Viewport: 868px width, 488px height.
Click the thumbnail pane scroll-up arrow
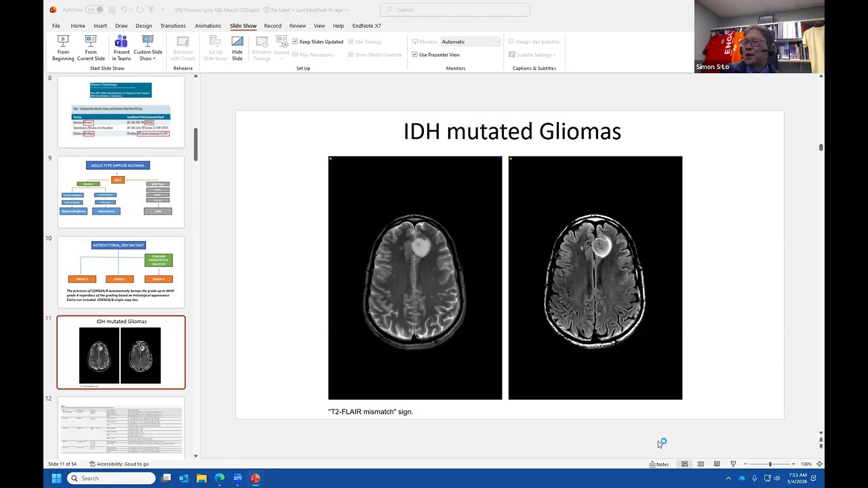(196, 76)
